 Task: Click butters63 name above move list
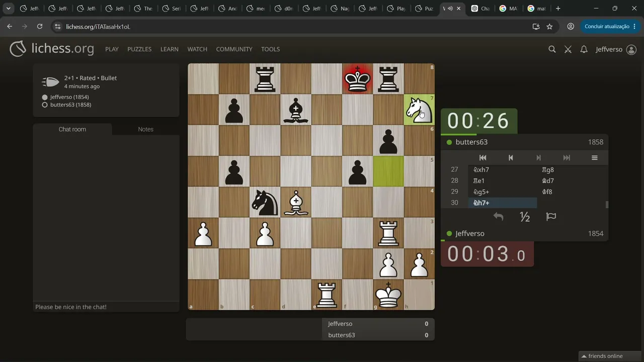(471, 142)
